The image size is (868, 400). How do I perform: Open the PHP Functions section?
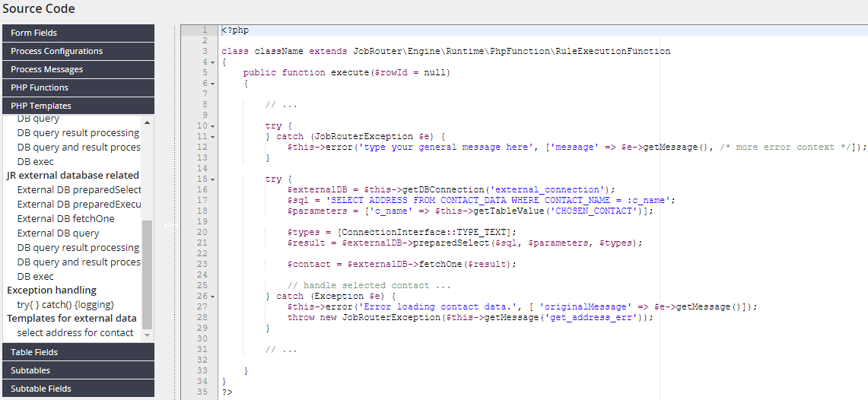click(x=78, y=87)
